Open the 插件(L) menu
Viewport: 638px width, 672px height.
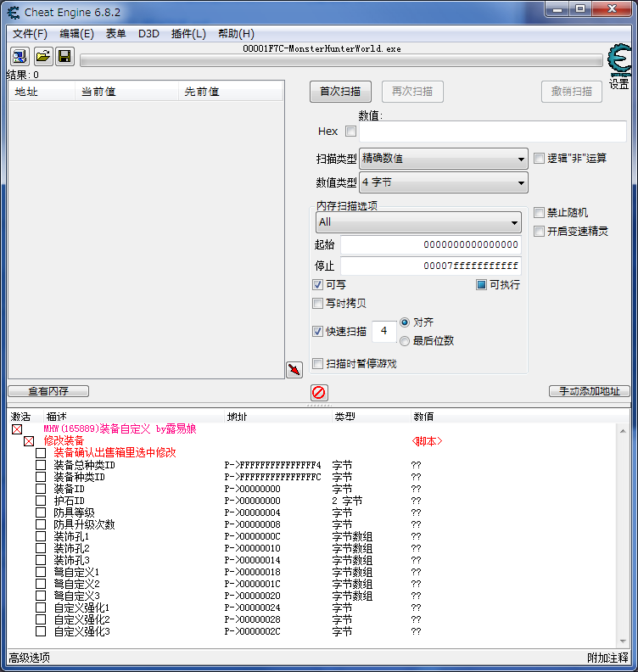coord(188,34)
